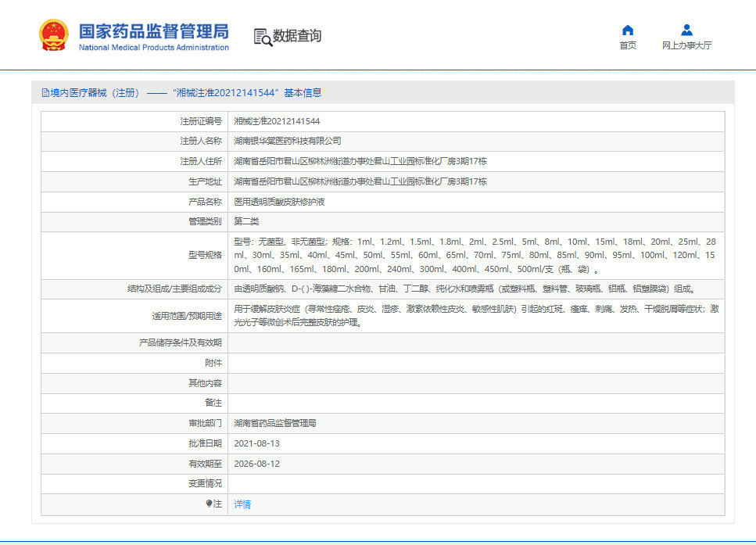Click the 数据查询 heading text

click(x=296, y=36)
